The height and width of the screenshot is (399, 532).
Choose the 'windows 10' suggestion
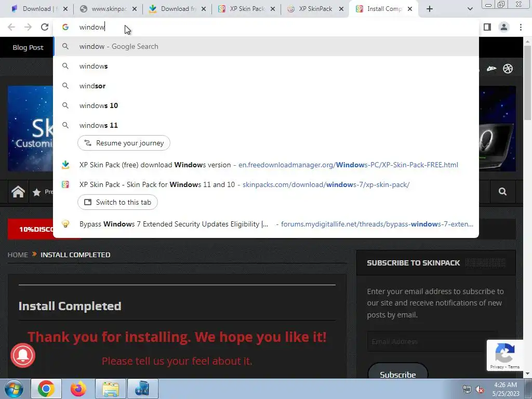point(266,105)
